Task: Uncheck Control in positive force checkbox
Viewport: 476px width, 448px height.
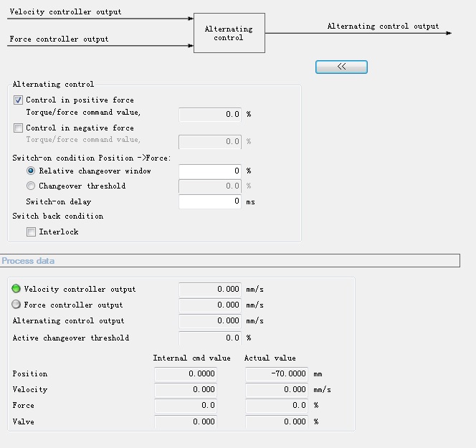Action: 19,100
